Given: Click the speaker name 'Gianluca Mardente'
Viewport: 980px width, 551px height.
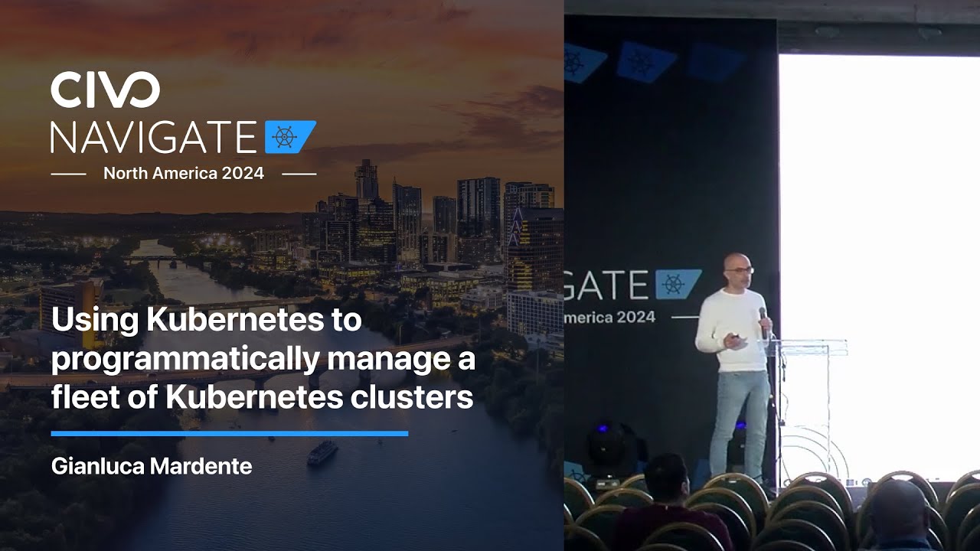Looking at the screenshot, I should 152,465.
